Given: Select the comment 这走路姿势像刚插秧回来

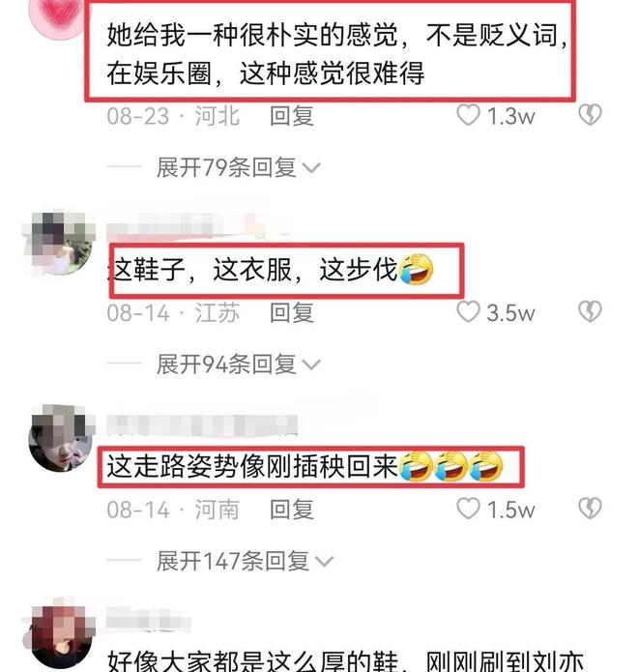Looking at the screenshot, I should pyautogui.click(x=304, y=466).
